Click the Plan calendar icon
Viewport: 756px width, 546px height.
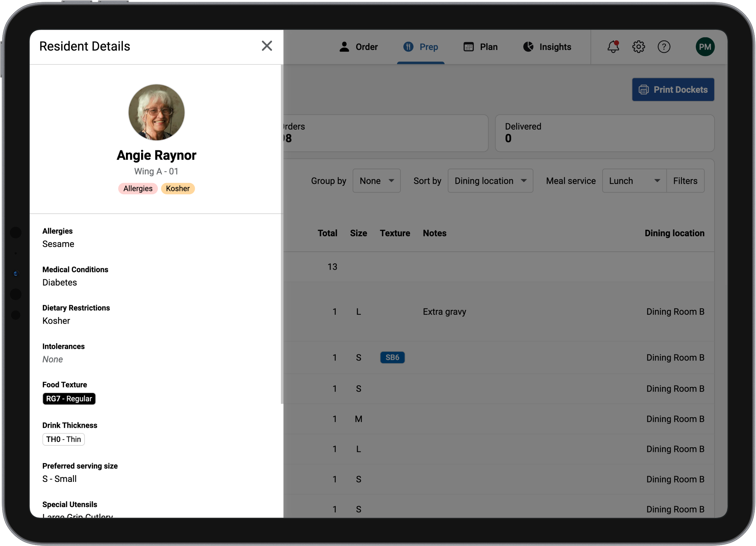click(469, 47)
